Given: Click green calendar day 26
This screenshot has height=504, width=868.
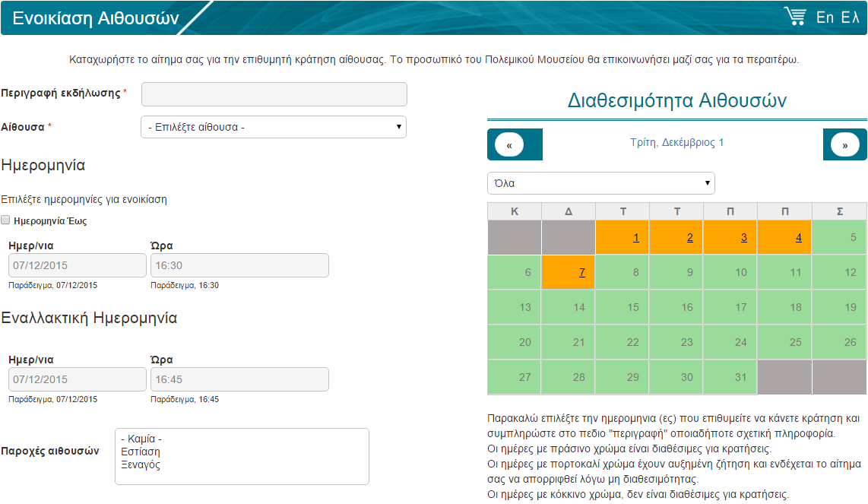Looking at the screenshot, I should tap(839, 342).
